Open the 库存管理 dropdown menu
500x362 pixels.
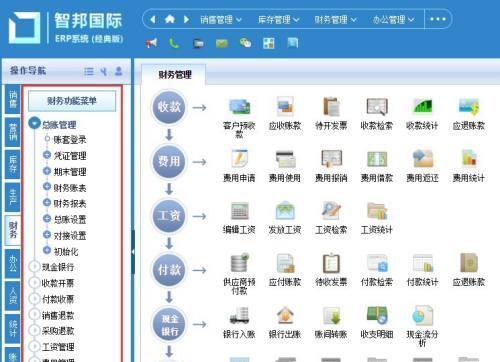pyautogui.click(x=279, y=20)
